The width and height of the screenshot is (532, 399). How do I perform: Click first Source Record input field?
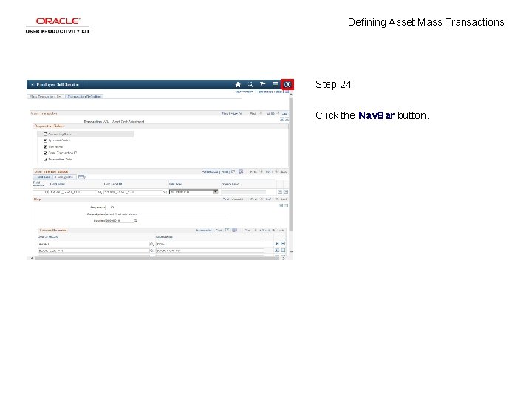(x=94, y=245)
